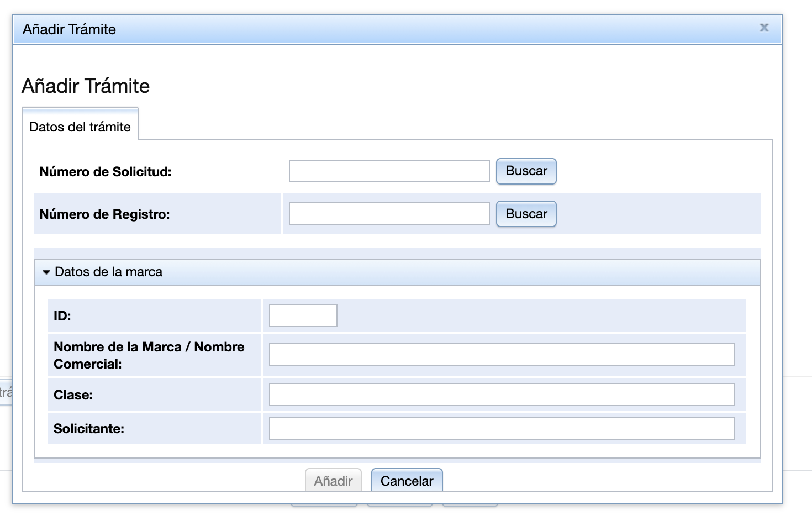Cancel the dialog with Cancelar
The width and height of the screenshot is (812, 526).
[x=407, y=481]
